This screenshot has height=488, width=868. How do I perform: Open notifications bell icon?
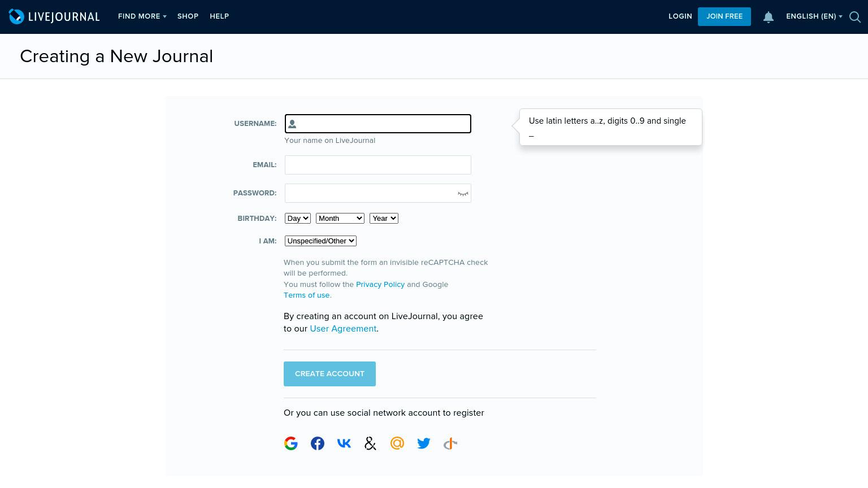click(769, 17)
